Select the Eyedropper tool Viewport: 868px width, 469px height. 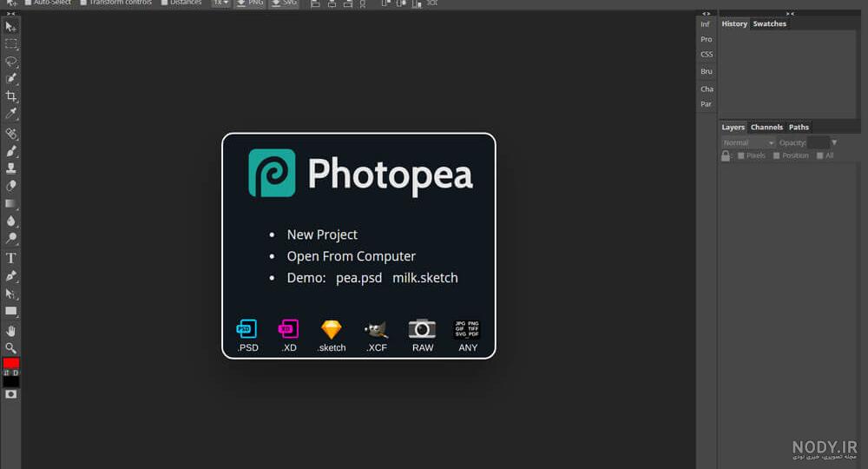10,114
